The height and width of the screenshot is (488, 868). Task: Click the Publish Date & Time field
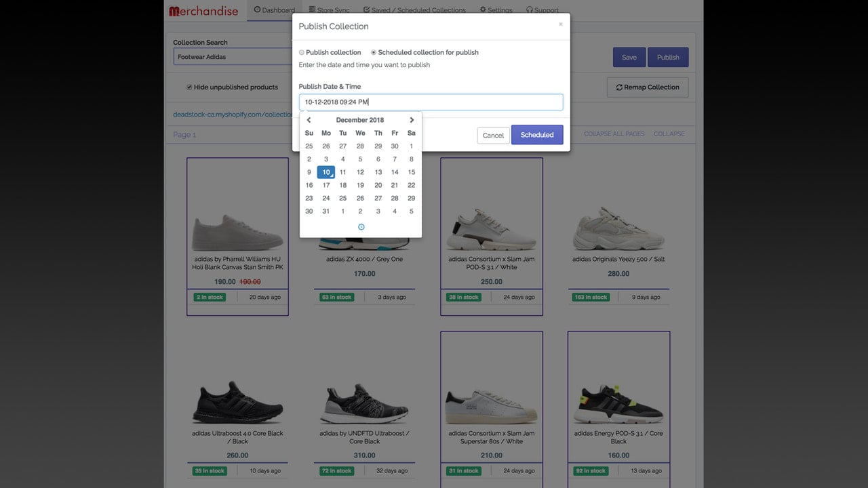[431, 102]
